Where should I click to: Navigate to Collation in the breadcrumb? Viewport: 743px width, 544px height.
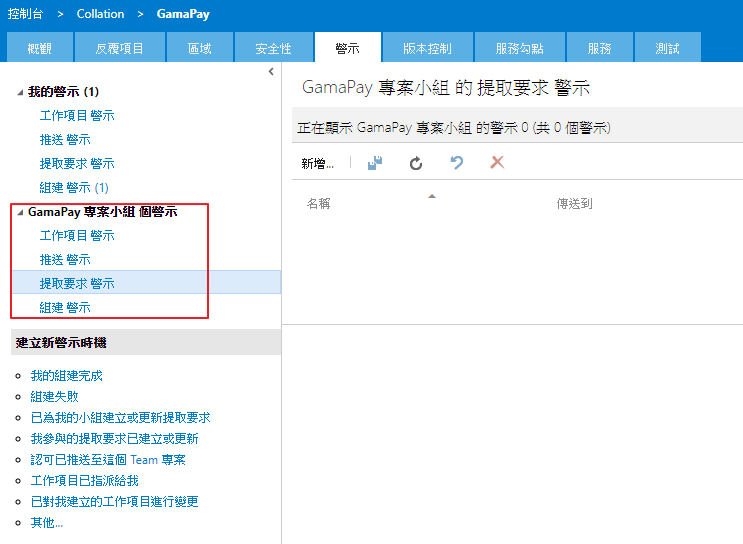(101, 14)
